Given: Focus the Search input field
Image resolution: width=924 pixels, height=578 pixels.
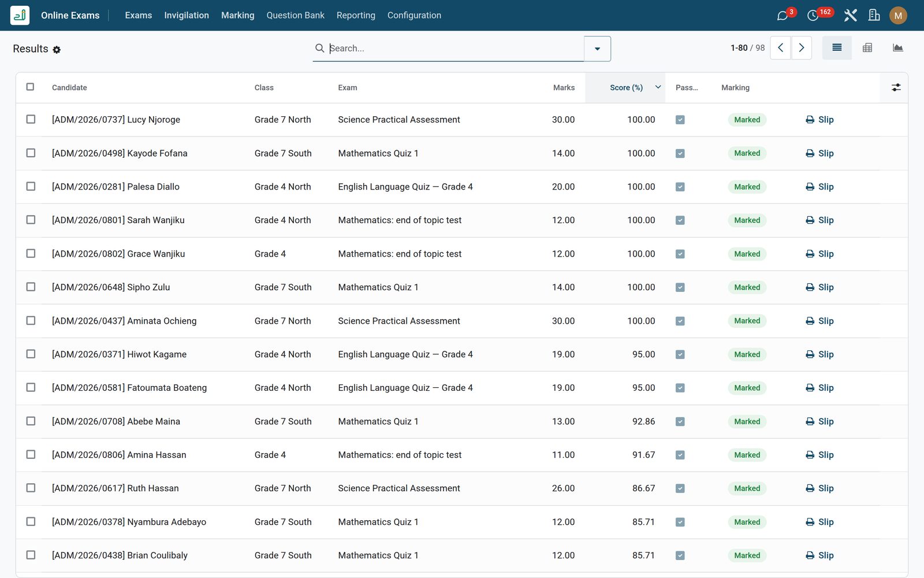Looking at the screenshot, I should click(x=455, y=49).
